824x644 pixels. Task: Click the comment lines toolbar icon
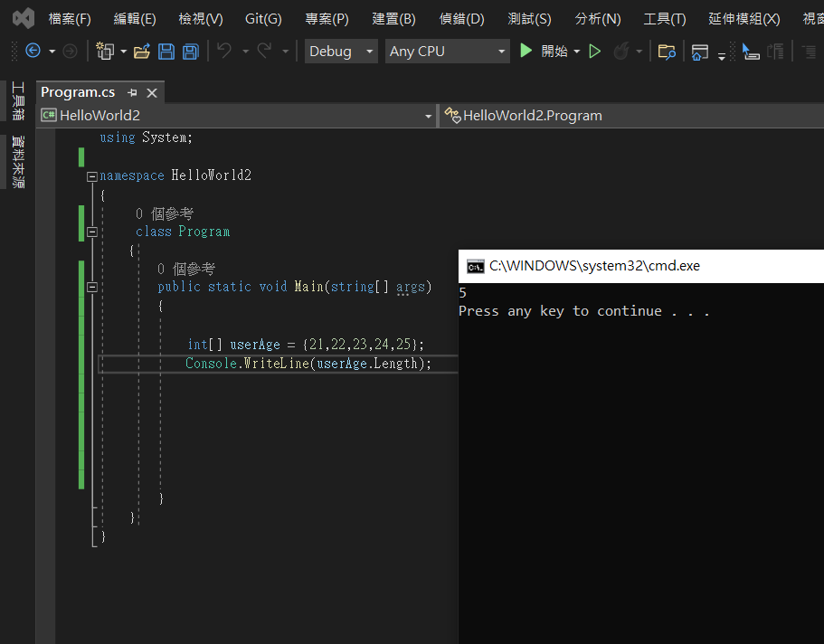pyautogui.click(x=776, y=51)
